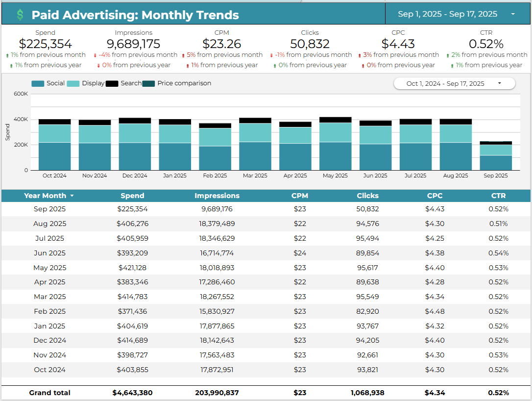Click the Dec 2024 table row label
The width and height of the screenshot is (532, 401).
click(x=49, y=340)
